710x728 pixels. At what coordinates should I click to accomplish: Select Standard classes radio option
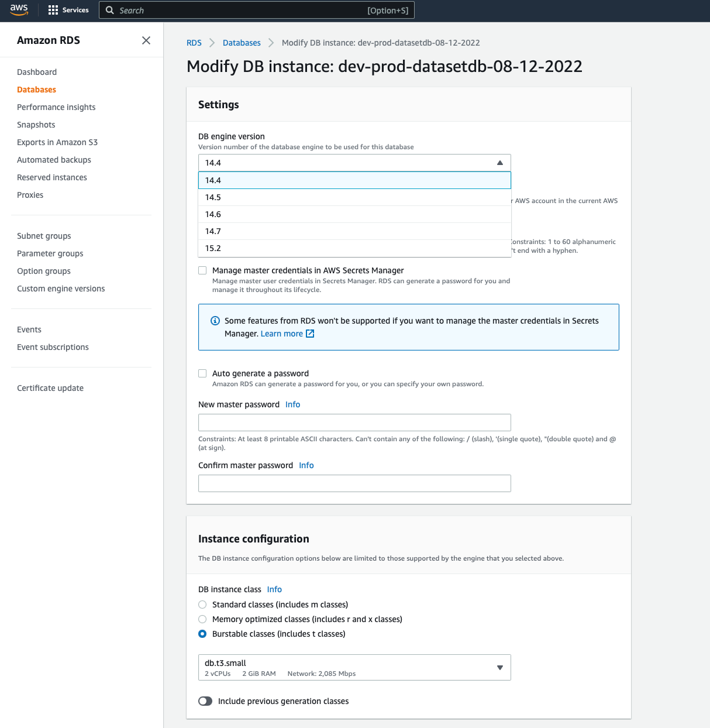tap(202, 605)
